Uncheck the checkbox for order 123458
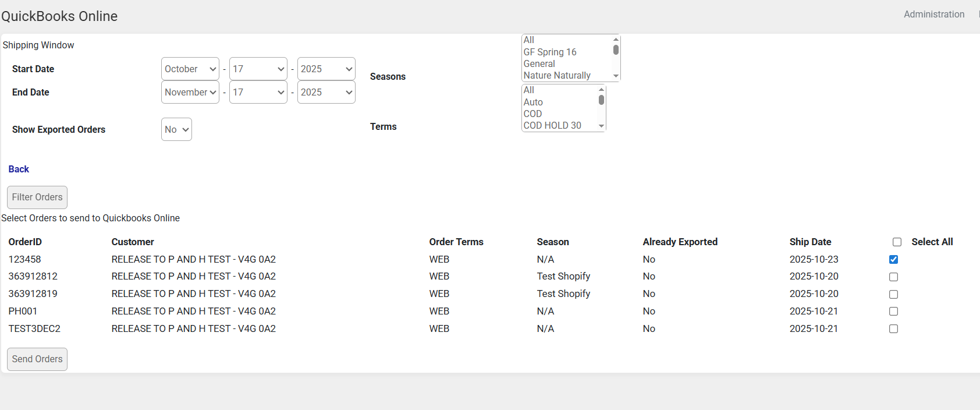 893,260
